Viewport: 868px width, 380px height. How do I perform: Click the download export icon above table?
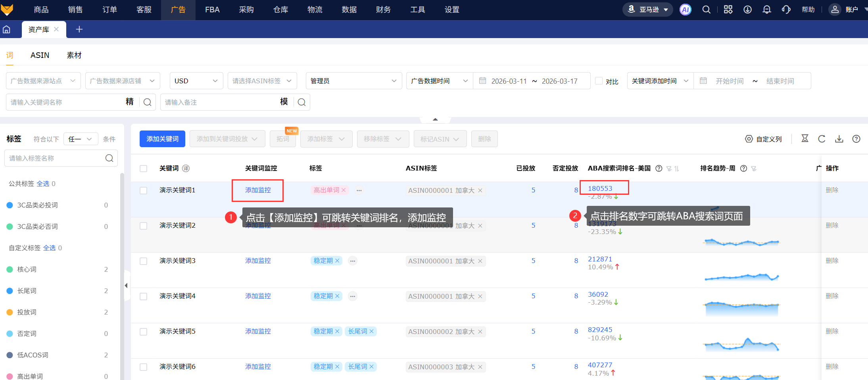[x=839, y=139]
